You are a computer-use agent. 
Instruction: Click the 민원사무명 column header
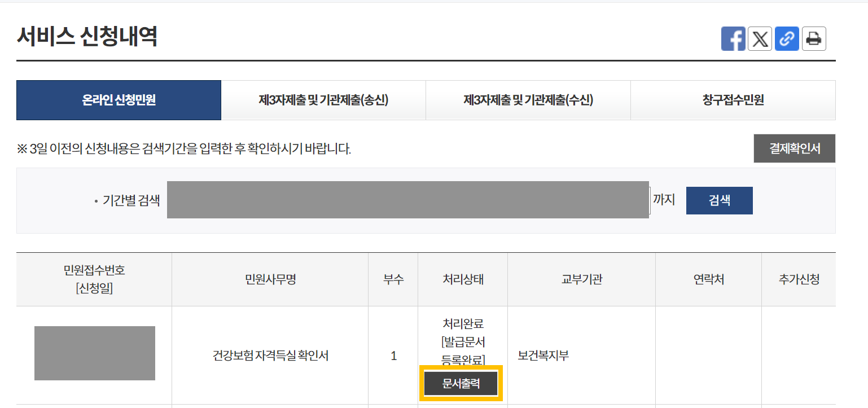[270, 279]
